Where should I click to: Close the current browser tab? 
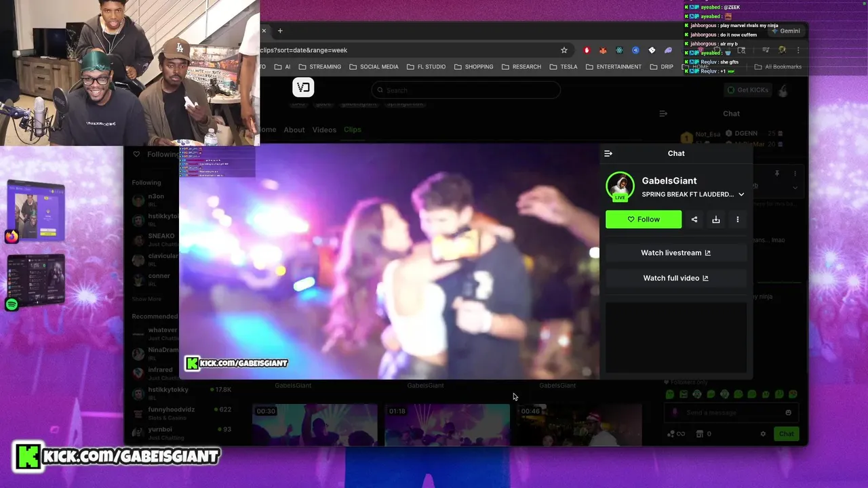[264, 30]
